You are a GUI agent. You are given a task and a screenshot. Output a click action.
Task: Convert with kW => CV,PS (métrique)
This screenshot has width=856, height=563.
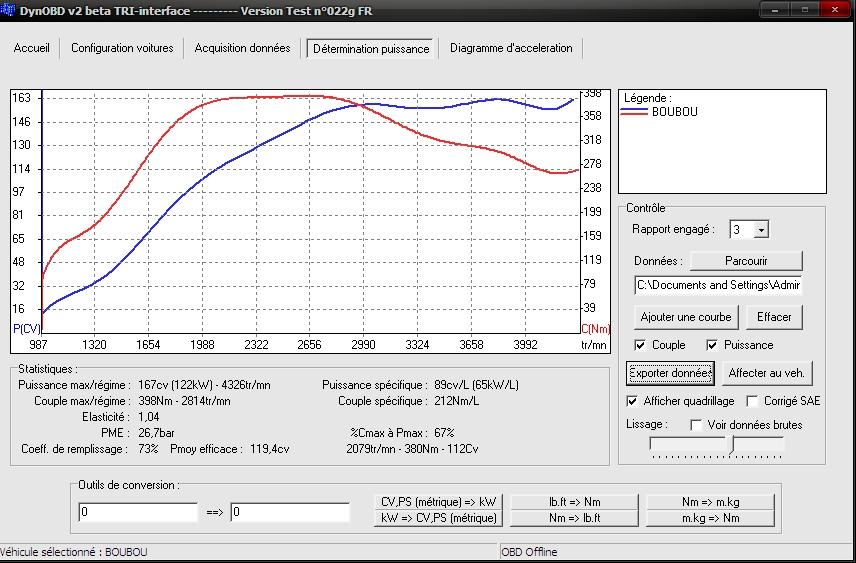[x=438, y=518]
